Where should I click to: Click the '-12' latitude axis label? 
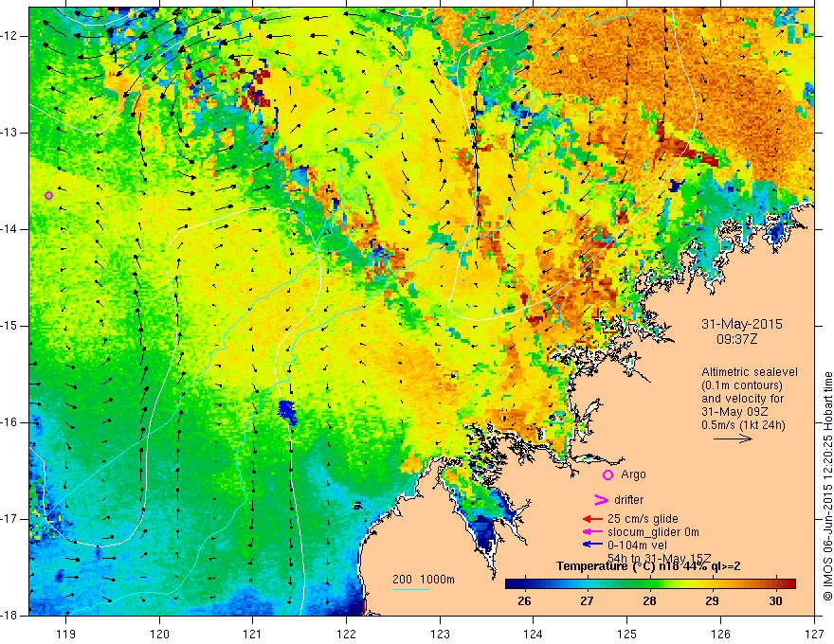click(x=9, y=36)
